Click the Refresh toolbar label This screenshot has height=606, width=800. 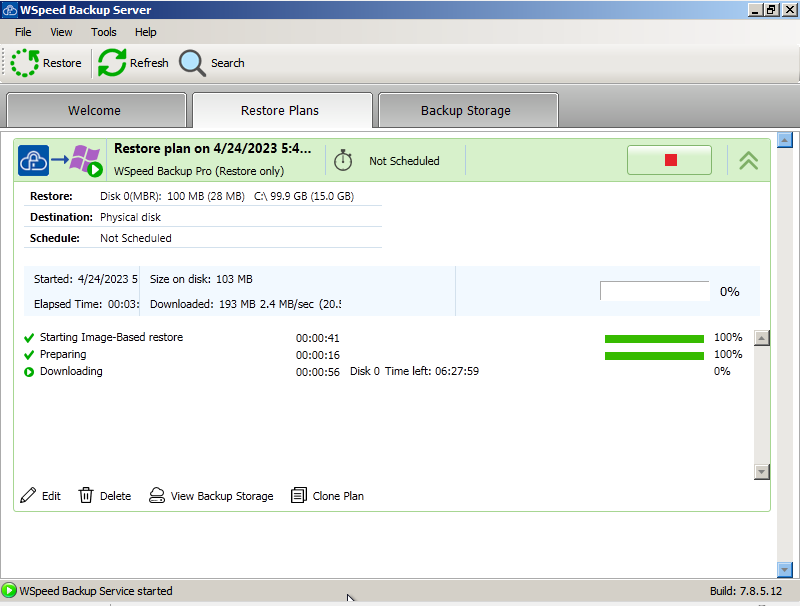point(149,63)
